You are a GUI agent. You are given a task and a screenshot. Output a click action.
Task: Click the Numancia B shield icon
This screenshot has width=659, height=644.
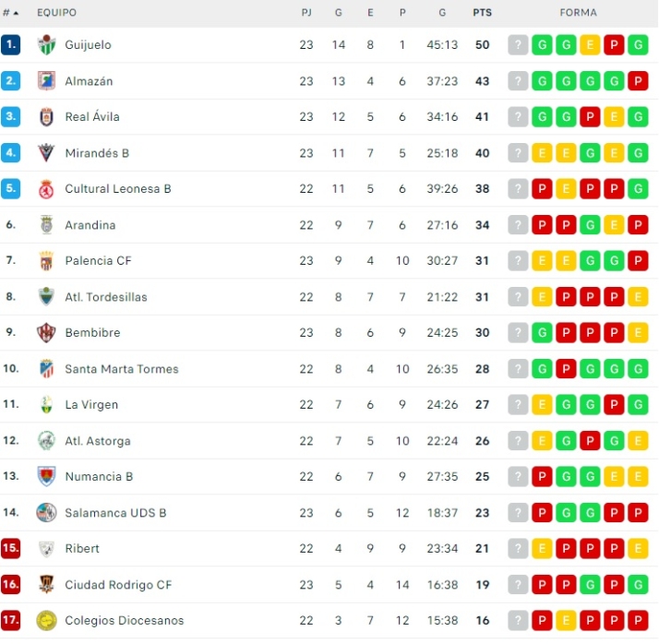coord(46,477)
